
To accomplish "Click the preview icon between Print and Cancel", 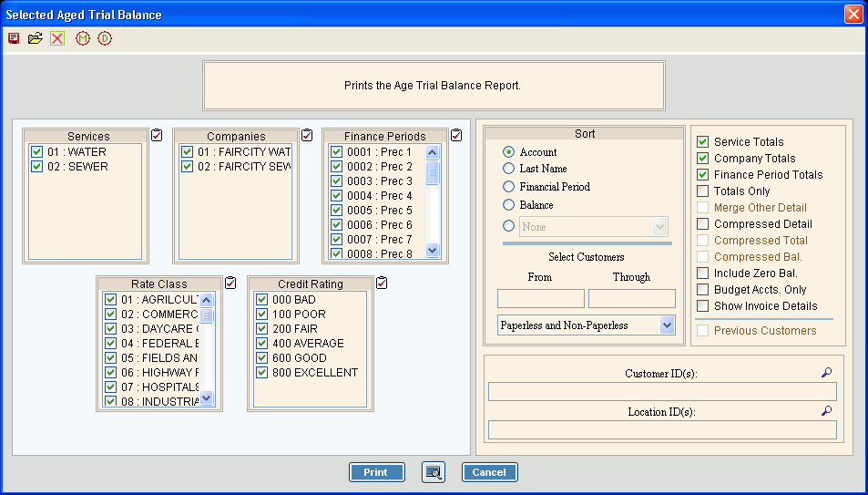I will tap(433, 472).
